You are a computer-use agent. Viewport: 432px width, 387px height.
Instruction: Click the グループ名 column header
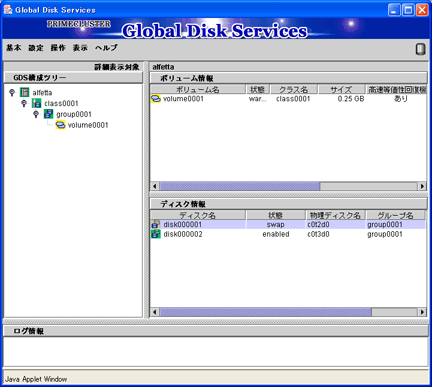(x=395, y=215)
